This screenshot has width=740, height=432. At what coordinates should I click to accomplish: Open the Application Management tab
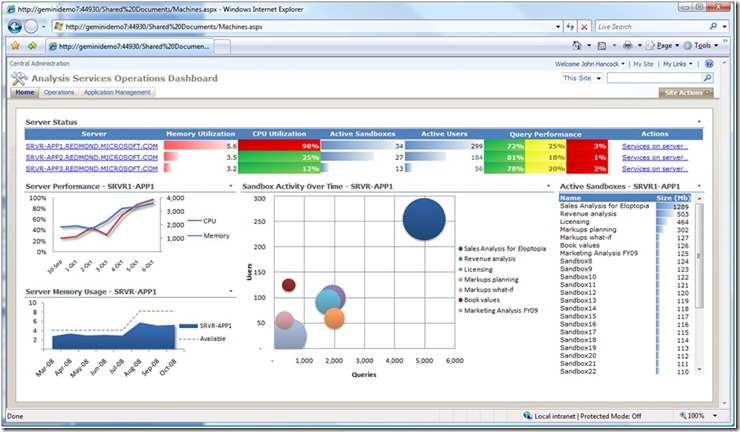click(x=117, y=93)
